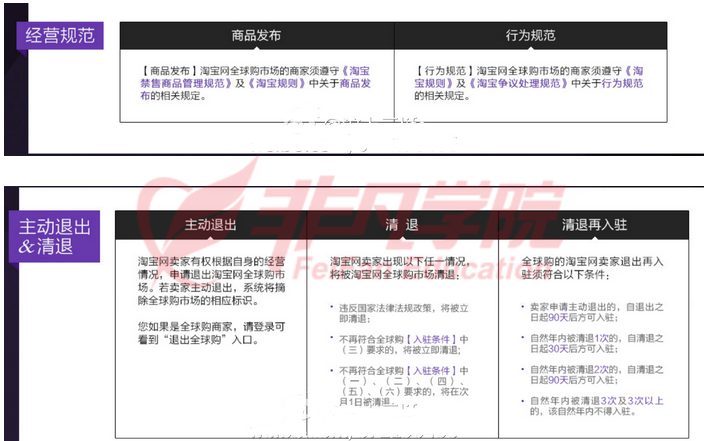Select the 行为规范 header tab

coord(530,35)
